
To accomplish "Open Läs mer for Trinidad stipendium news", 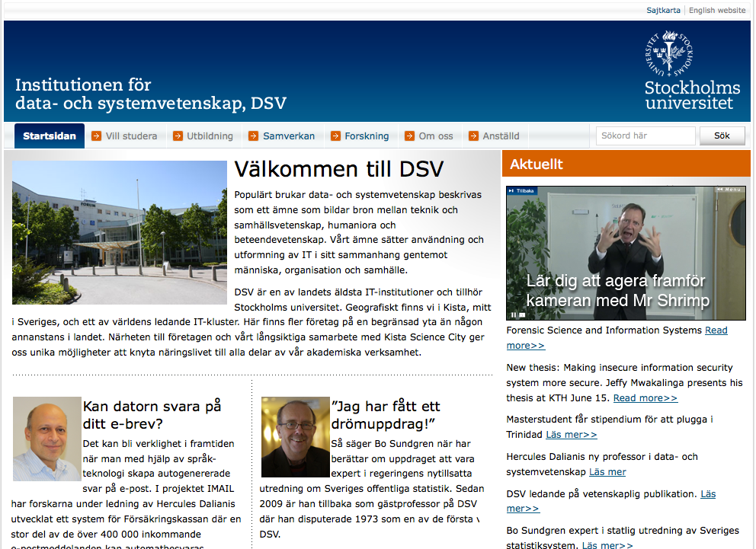I will coord(571,435).
